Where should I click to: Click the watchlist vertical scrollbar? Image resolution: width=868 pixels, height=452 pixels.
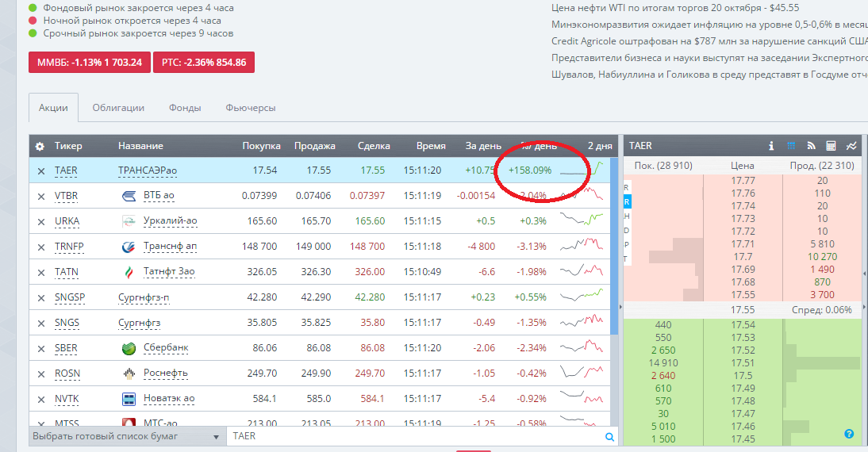tap(614, 246)
